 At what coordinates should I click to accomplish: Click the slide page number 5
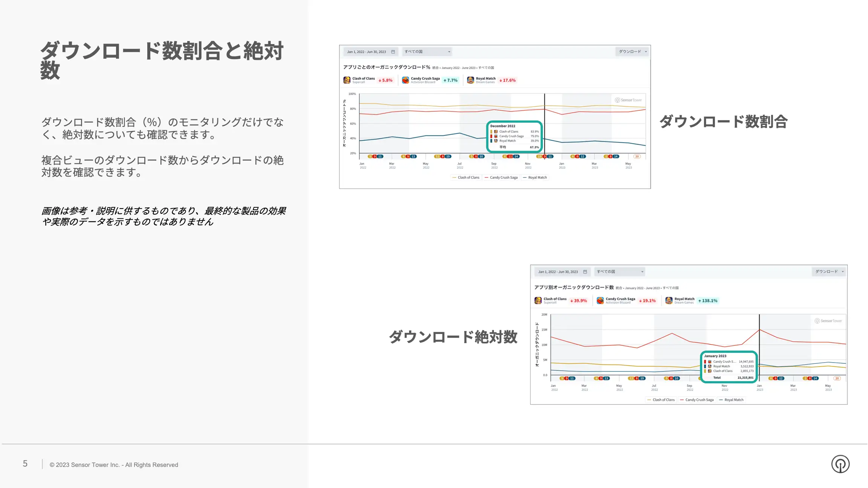(25, 464)
